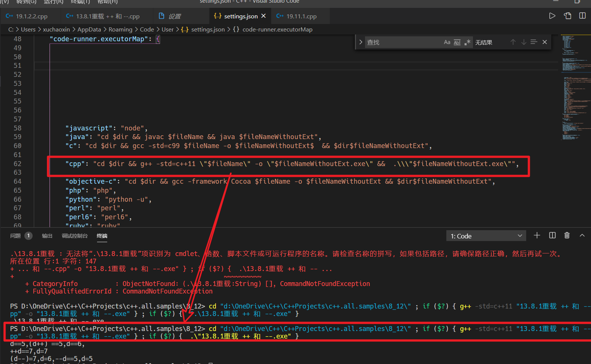
Task: Select the 终端 terminal panel tab
Action: pyautogui.click(x=102, y=236)
